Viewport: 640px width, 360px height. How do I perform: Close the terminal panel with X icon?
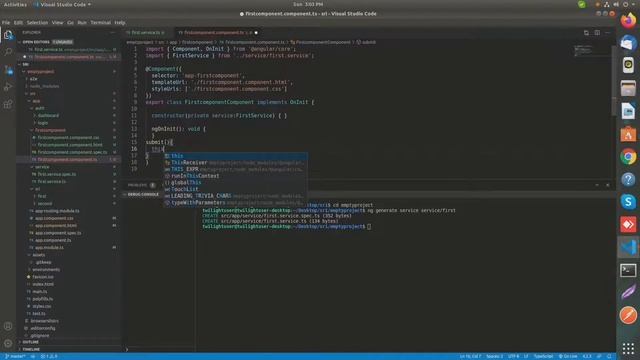point(608,185)
